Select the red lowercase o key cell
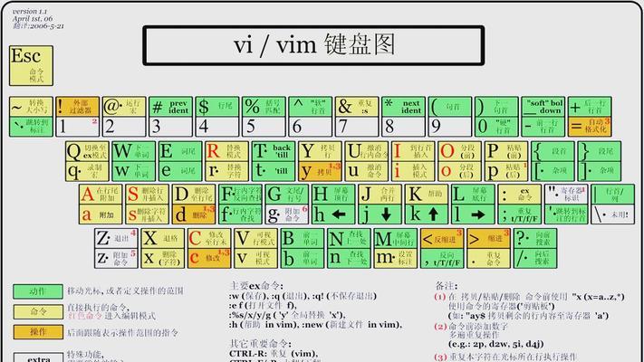This screenshot has height=362, width=644. point(459,171)
